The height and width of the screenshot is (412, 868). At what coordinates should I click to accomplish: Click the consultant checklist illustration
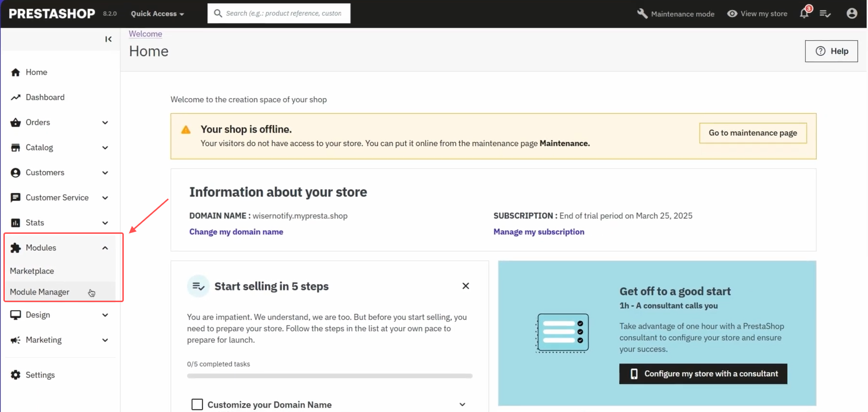[562, 333]
